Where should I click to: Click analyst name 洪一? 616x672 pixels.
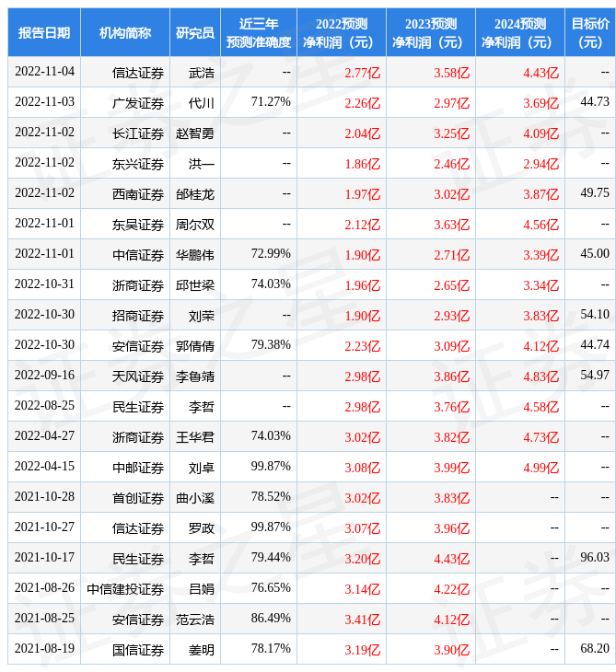(202, 164)
